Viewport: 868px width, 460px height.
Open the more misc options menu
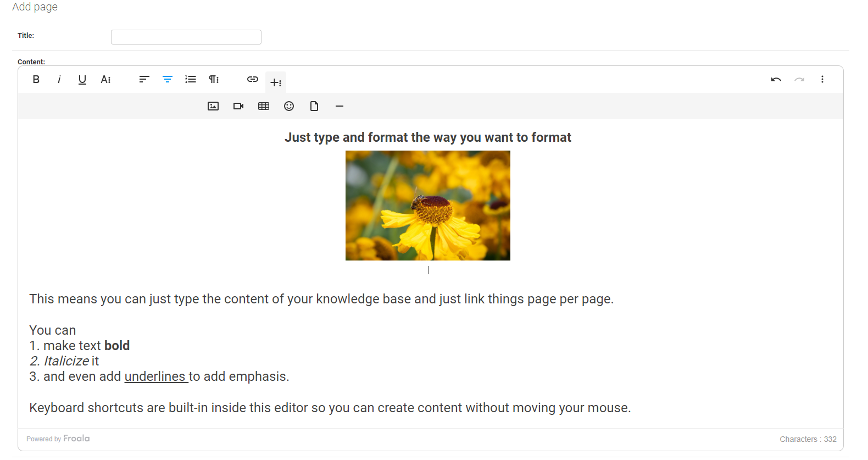point(822,80)
